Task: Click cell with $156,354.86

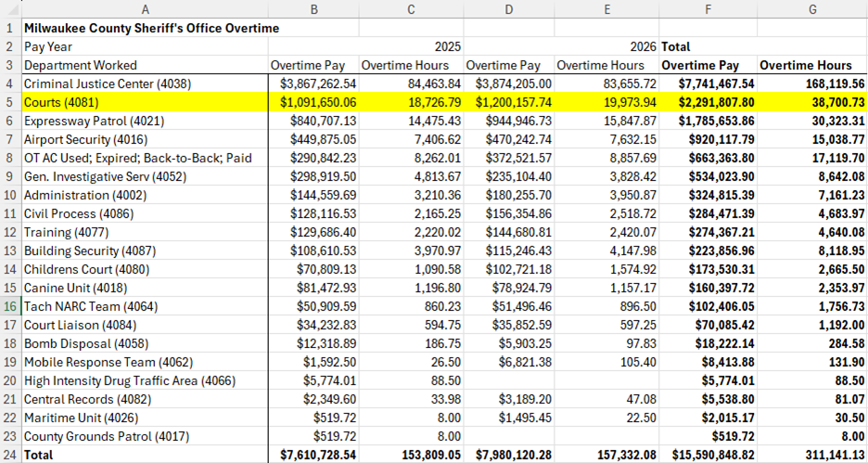Action: click(x=509, y=213)
